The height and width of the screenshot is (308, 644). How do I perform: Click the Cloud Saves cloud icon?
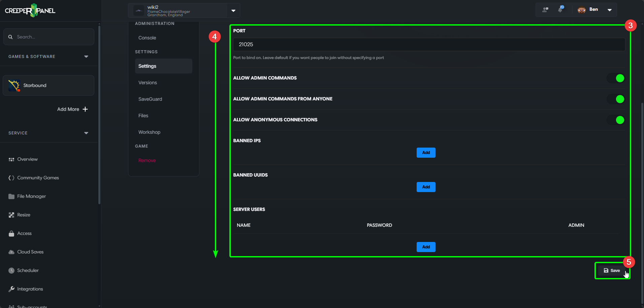tap(11, 252)
